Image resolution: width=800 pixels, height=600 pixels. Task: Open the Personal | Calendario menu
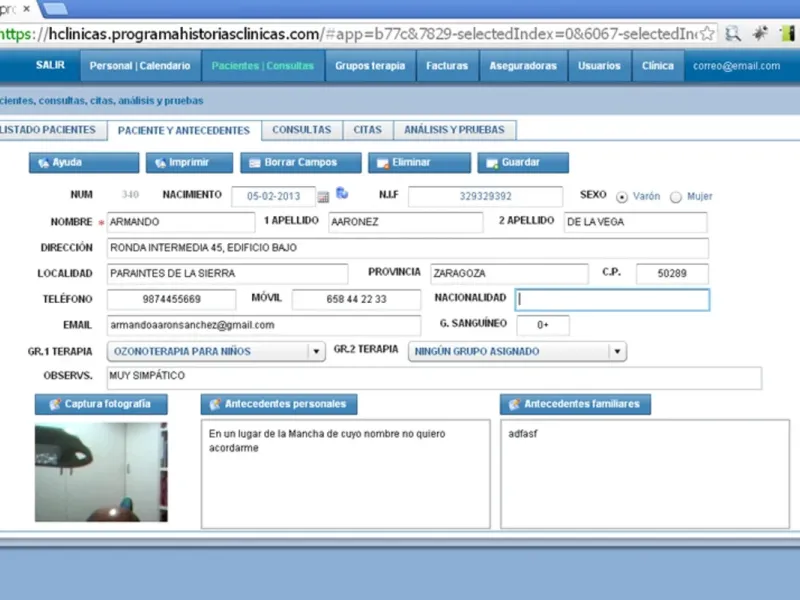click(x=140, y=66)
